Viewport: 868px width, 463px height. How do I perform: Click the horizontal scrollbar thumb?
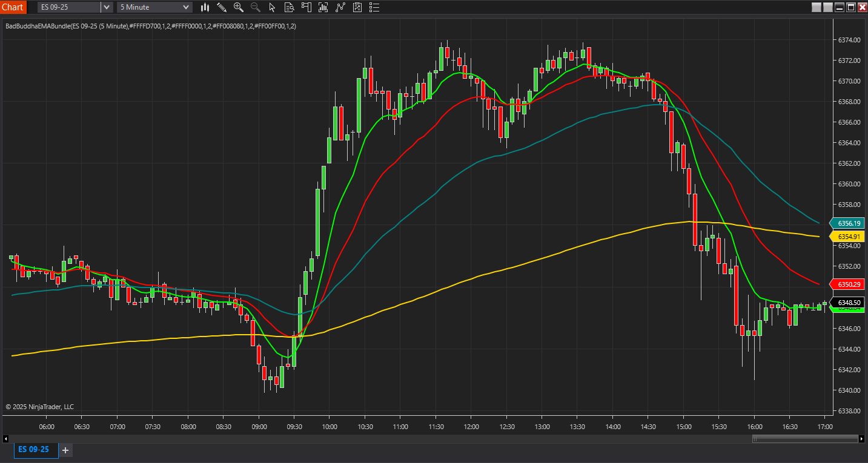805,439
